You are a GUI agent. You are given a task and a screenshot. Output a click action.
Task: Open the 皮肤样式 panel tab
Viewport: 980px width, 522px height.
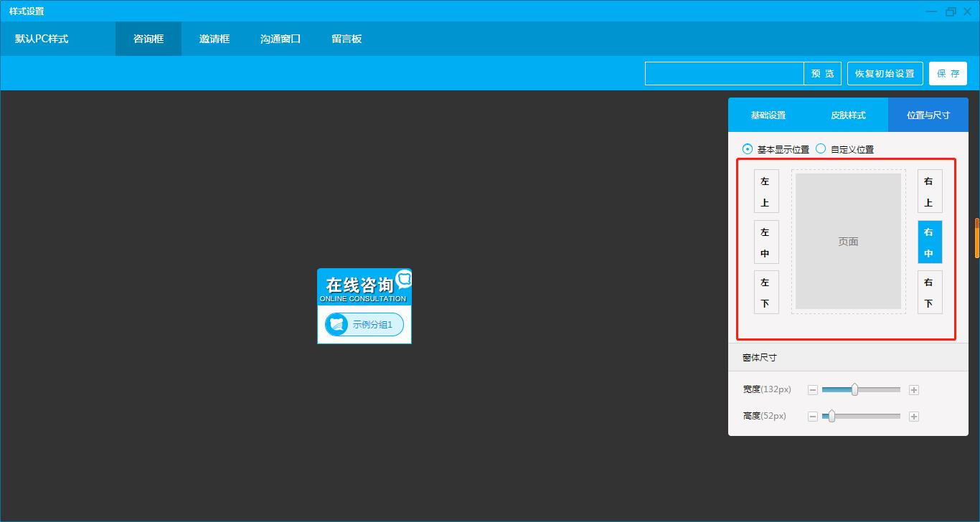(x=849, y=115)
